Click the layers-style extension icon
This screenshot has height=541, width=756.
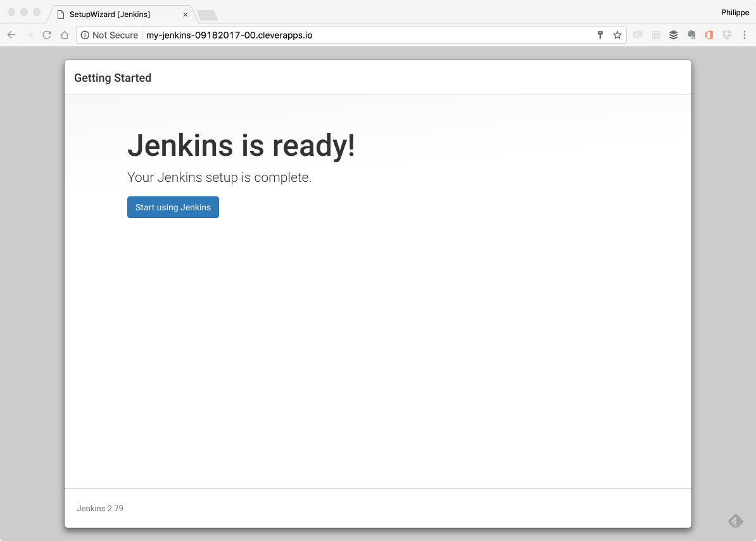(x=674, y=35)
